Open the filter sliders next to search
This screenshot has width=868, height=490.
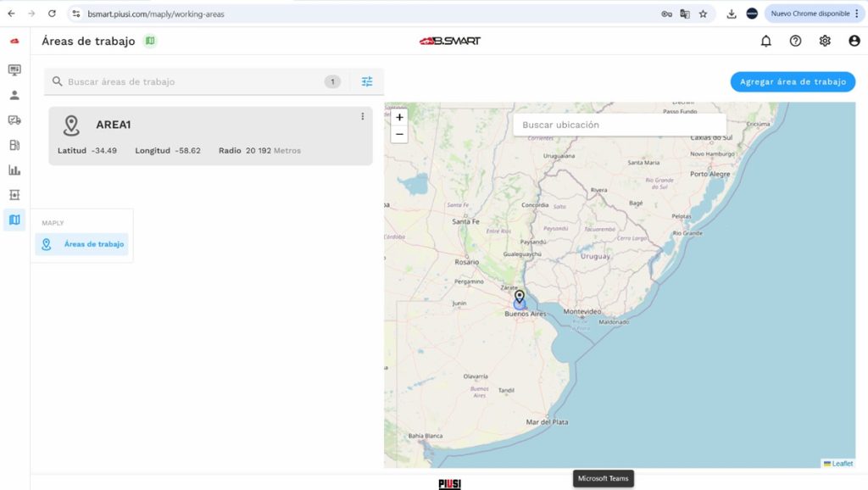pyautogui.click(x=367, y=81)
